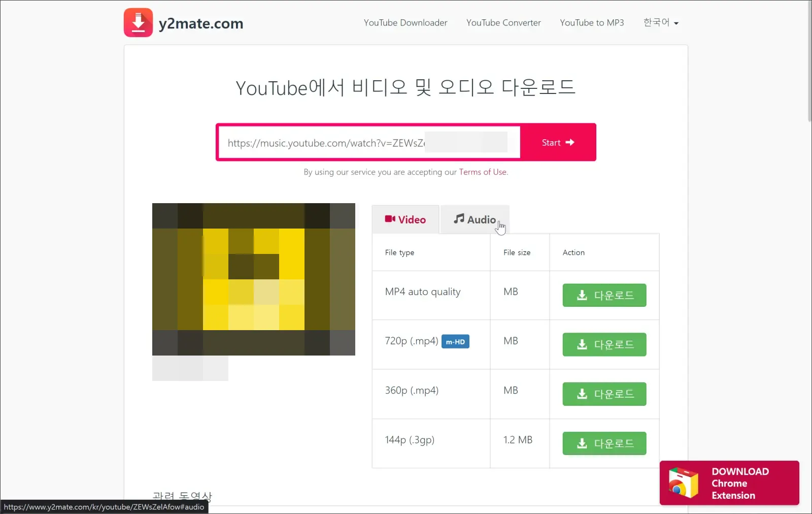Select the '360p (.mp4)' text

click(x=412, y=390)
